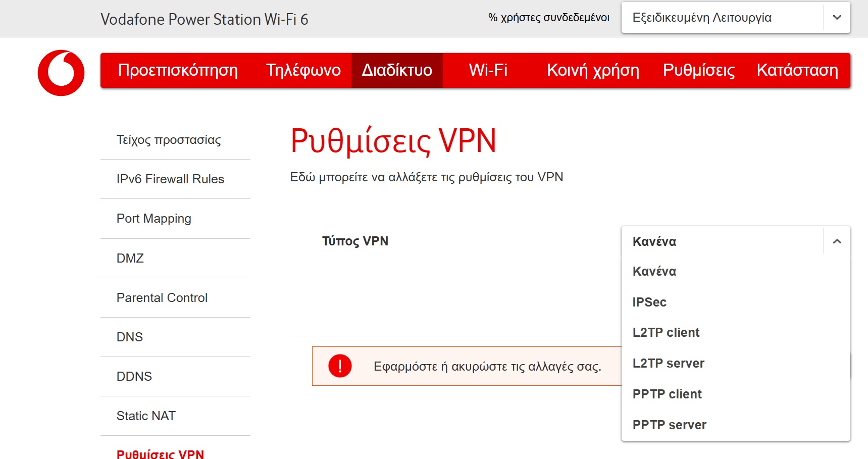Expand the Expert Mode dropdown arrow
Image resolution: width=868 pixels, height=459 pixels.
click(x=837, y=18)
